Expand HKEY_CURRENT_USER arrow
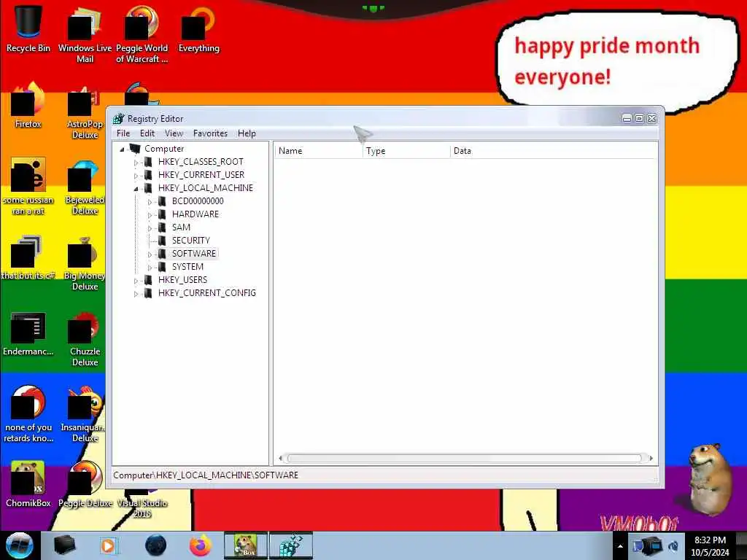The image size is (747, 560). point(136,176)
